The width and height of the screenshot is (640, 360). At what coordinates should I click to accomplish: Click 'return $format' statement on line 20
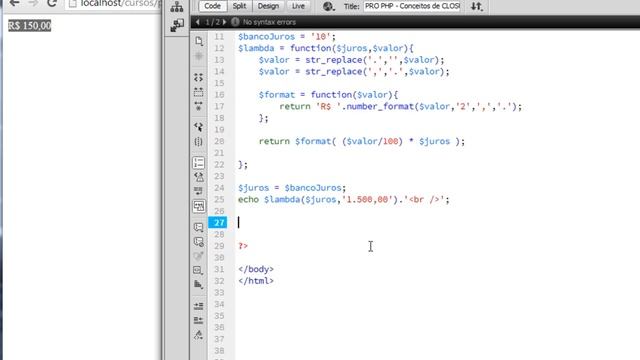(362, 142)
